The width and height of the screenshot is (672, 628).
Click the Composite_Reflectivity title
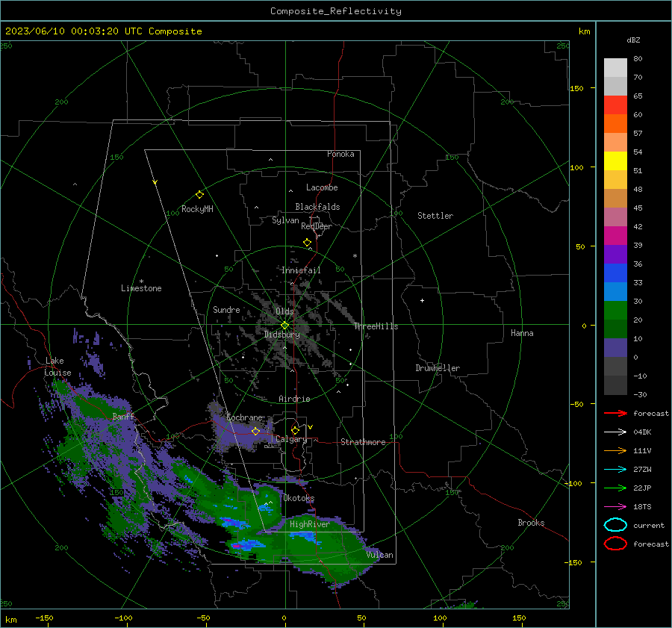click(x=335, y=11)
